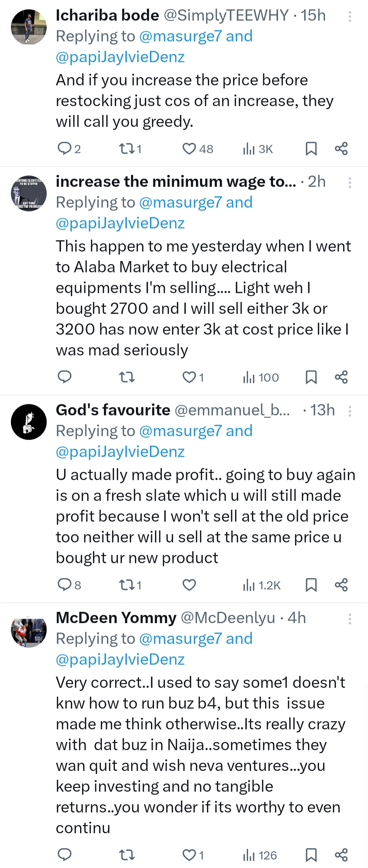The image size is (368, 868).
Task: Reply to Ichariba bode's tweet
Action: (64, 149)
